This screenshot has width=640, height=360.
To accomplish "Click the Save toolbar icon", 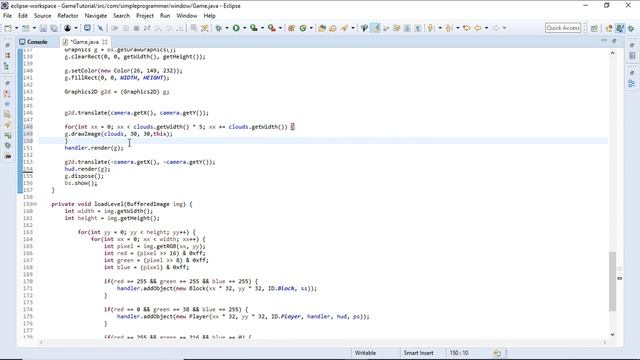I will [43, 28].
